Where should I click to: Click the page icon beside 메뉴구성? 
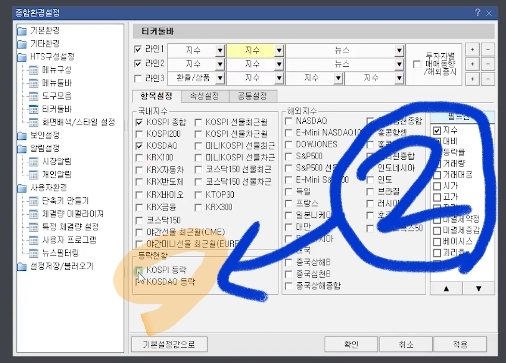click(x=34, y=70)
